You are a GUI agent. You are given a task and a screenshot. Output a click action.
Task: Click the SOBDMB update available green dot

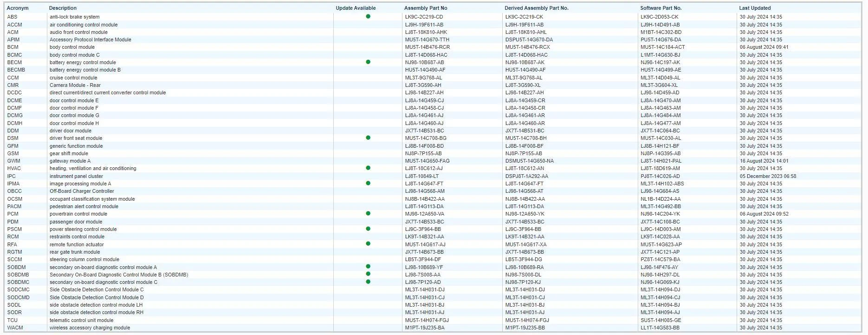tap(368, 274)
